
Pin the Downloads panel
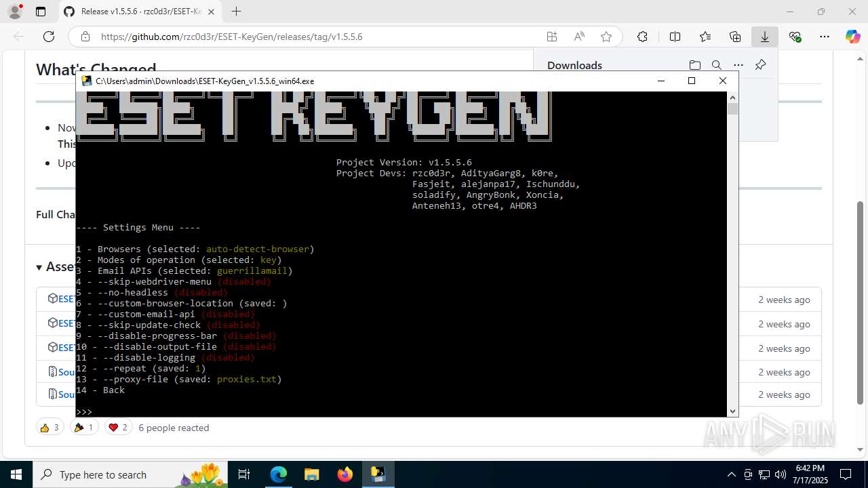click(x=760, y=65)
